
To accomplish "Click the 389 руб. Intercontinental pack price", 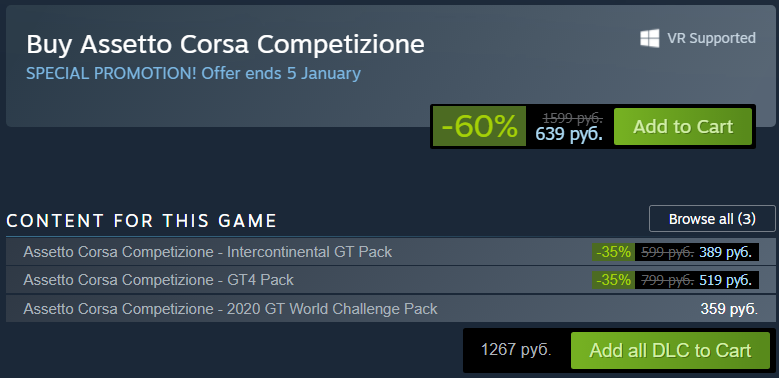I will tap(726, 252).
